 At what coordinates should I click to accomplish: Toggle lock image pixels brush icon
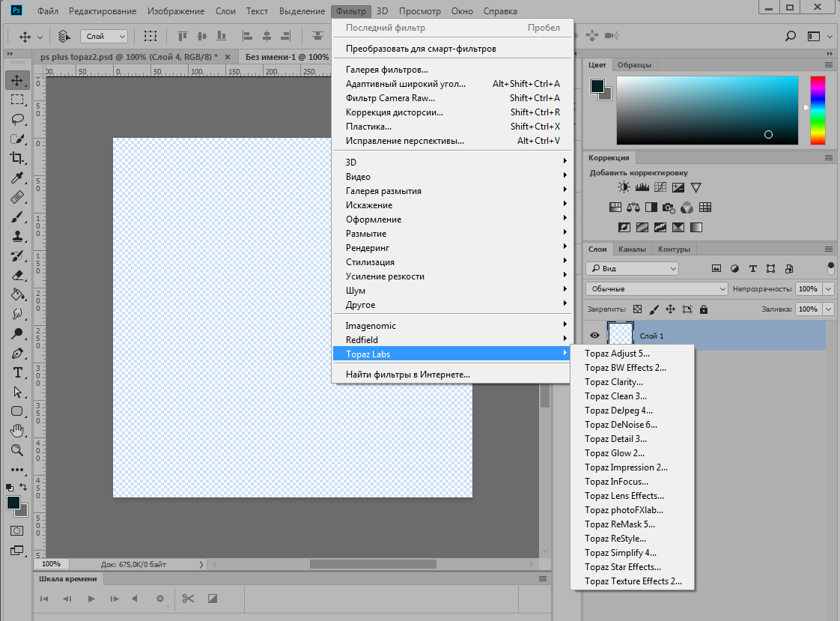pyautogui.click(x=654, y=309)
